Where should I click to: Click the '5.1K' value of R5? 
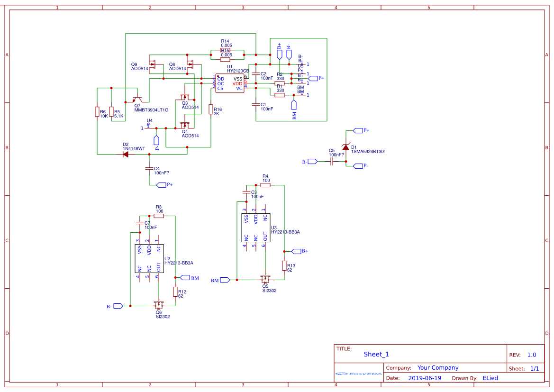coord(118,116)
